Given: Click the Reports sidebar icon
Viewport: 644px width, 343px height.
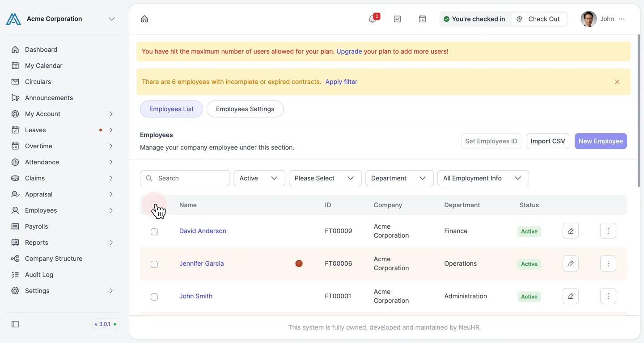Looking at the screenshot, I should click(x=15, y=243).
